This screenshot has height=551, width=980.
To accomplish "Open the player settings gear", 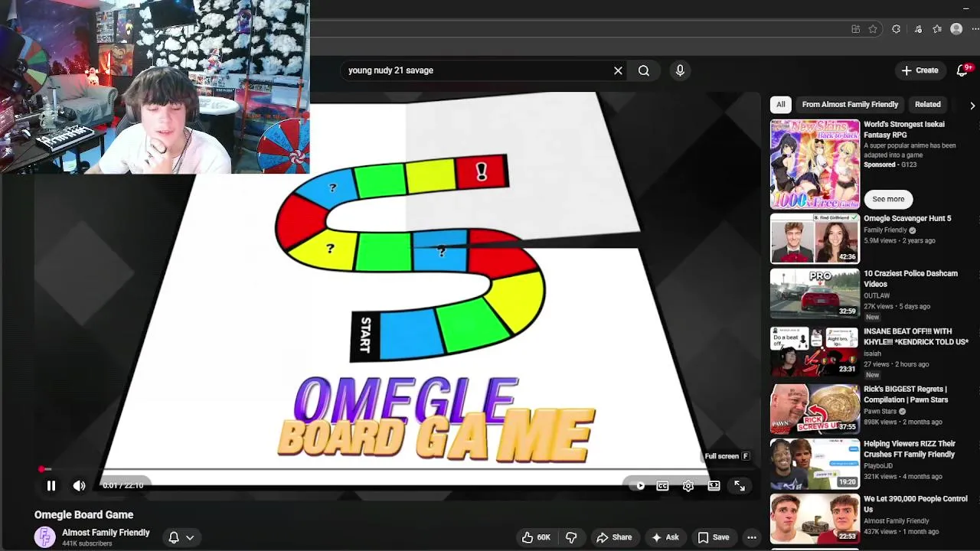I will tap(688, 486).
